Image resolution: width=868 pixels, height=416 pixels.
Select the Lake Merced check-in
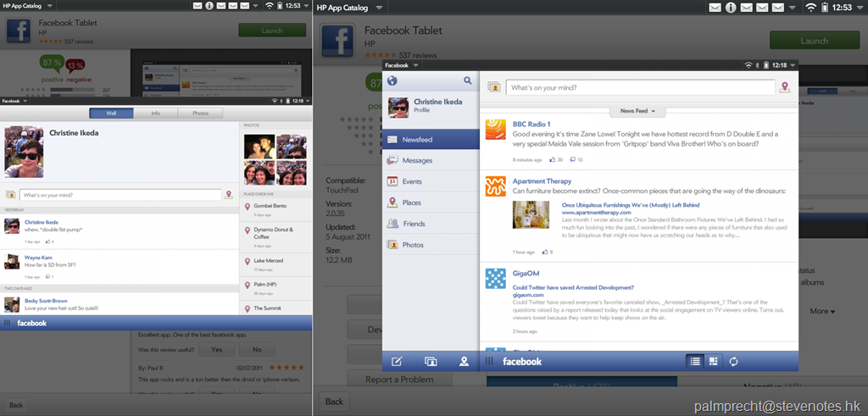tap(275, 263)
